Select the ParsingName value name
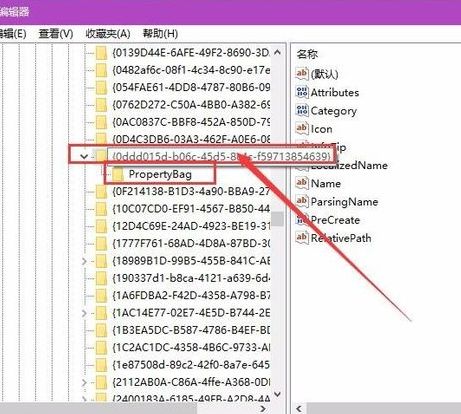This screenshot has height=414, width=461. pyautogui.click(x=344, y=202)
